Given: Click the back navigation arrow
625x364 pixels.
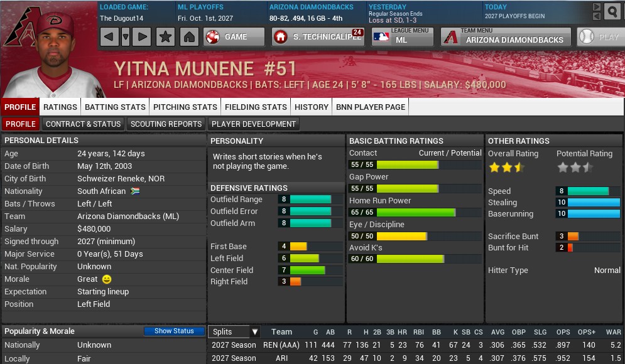Looking at the screenshot, I should click(x=109, y=37).
